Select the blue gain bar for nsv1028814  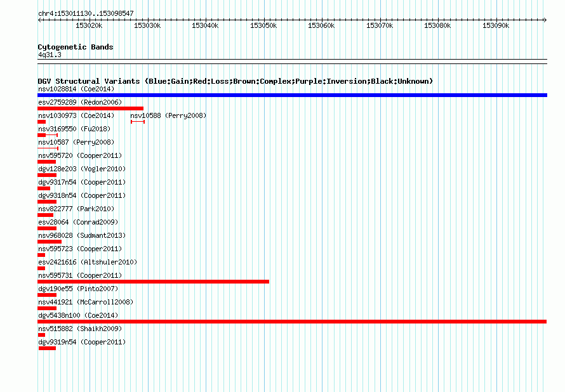coord(292,95)
